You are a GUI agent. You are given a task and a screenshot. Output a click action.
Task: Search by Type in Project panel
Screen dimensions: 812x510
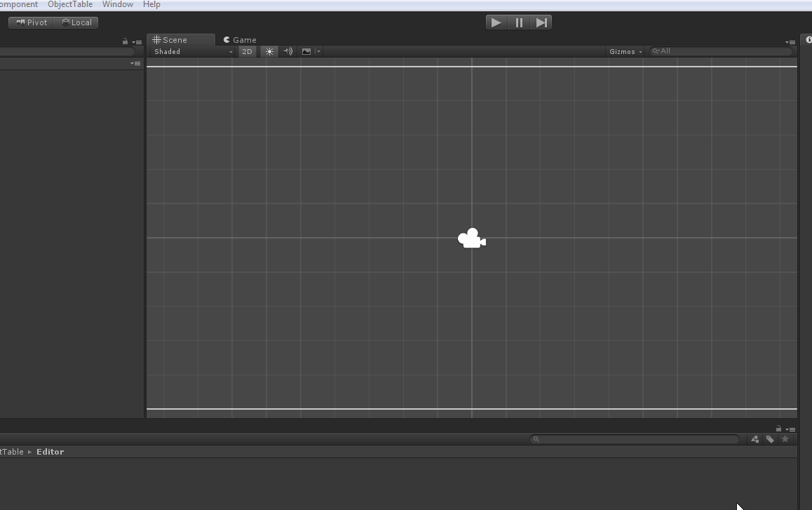click(755, 439)
